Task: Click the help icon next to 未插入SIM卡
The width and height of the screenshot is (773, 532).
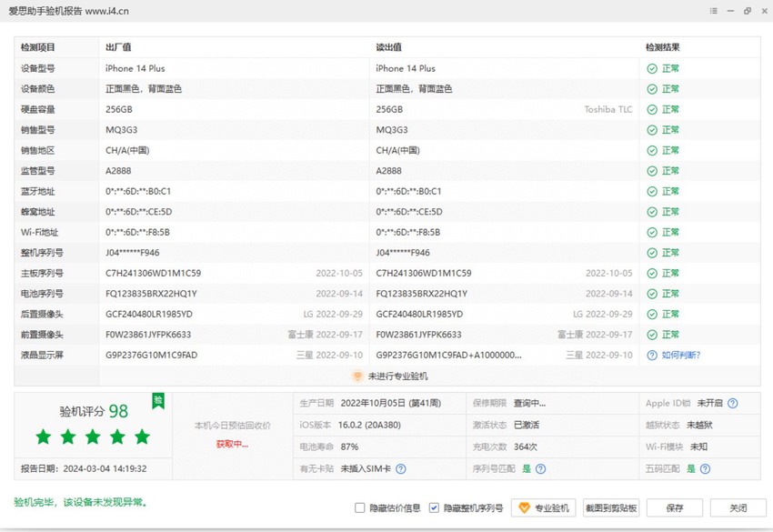Action: [x=401, y=469]
